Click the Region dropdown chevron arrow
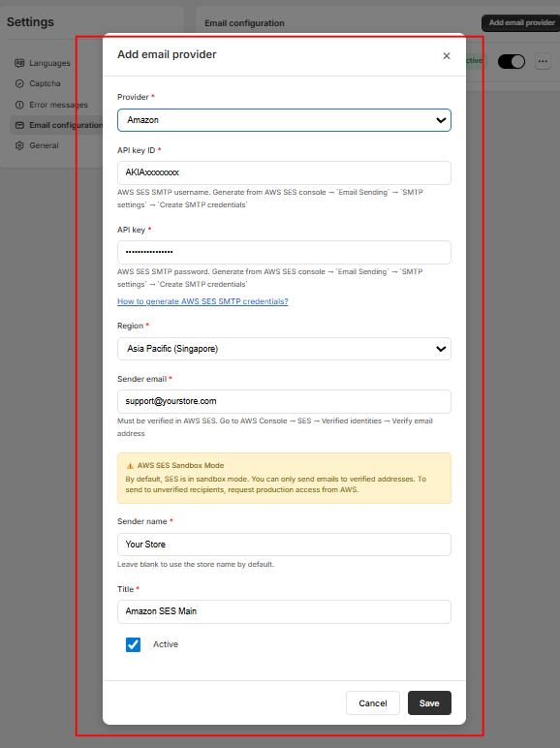Screen dimensions: 560x748 (x=441, y=349)
